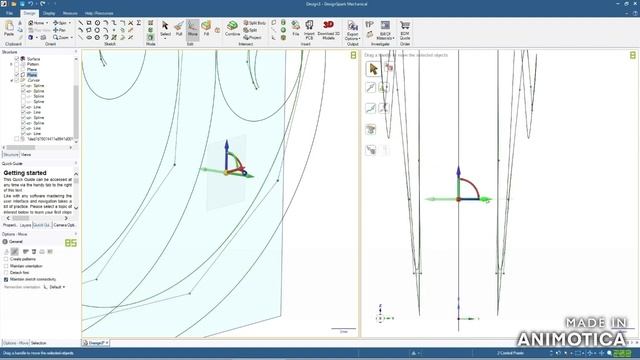Click the select arrow tool guide in right viewport

pyautogui.click(x=373, y=69)
